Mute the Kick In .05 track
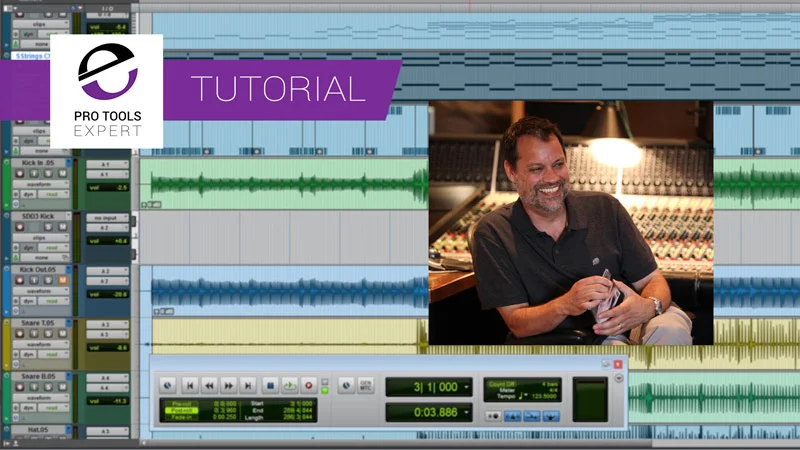 point(62,173)
